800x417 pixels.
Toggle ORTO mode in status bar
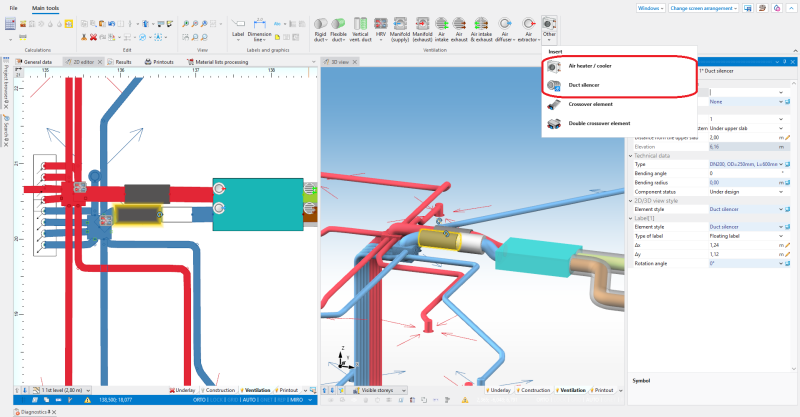point(199,400)
